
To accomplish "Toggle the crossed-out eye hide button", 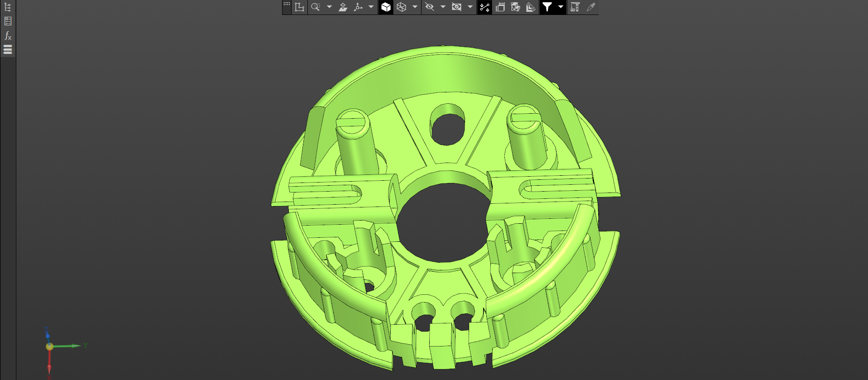I will tap(430, 7).
